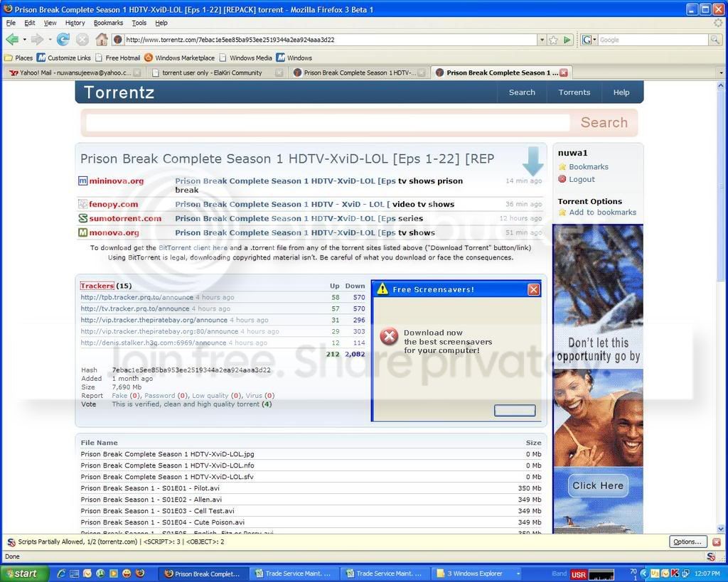
Task: Switch to the ElaKiri Community tab
Action: [x=217, y=73]
